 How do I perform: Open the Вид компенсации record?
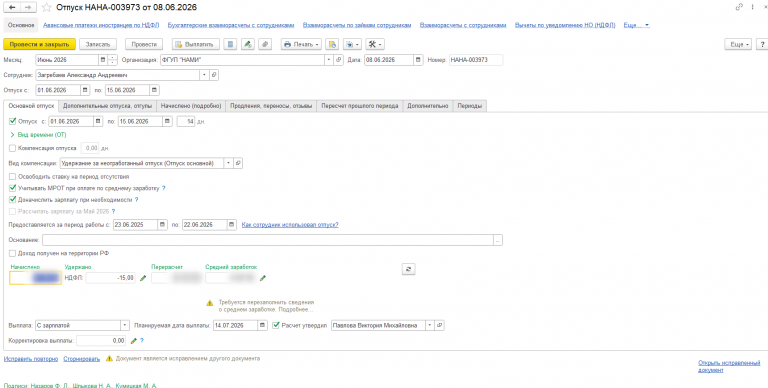(238, 163)
